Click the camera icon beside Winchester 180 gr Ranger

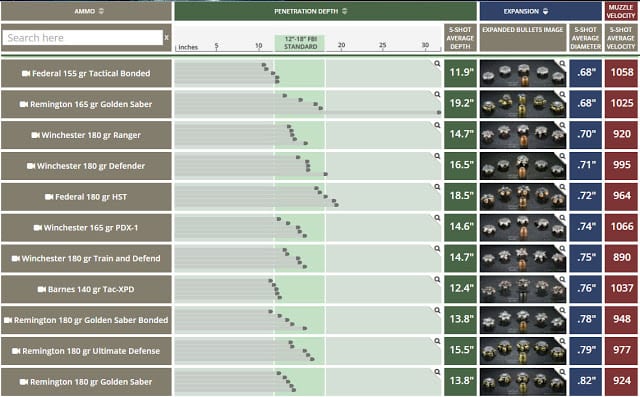36,135
